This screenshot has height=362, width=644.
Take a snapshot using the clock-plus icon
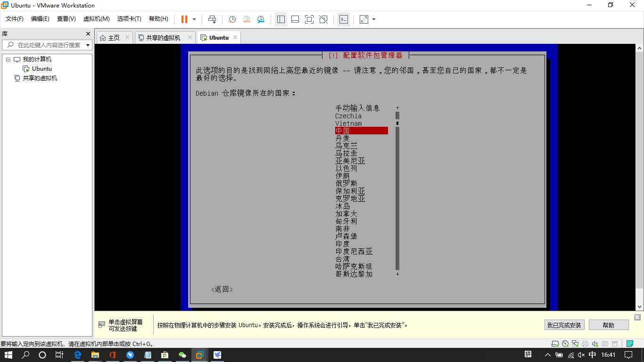[x=232, y=19]
